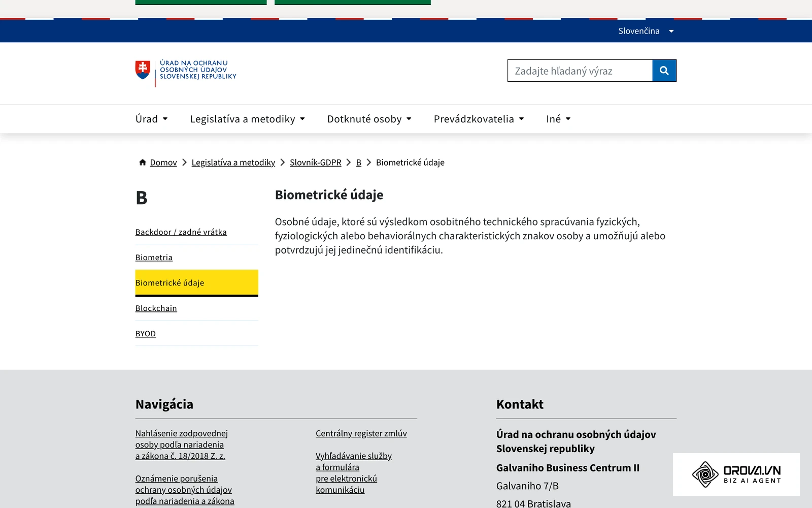Focus the search field Zadajte hľadaný výraz
The height and width of the screenshot is (508, 812).
(580, 71)
